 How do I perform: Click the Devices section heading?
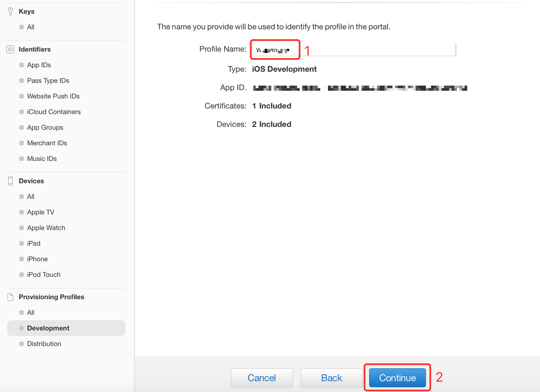pos(31,181)
